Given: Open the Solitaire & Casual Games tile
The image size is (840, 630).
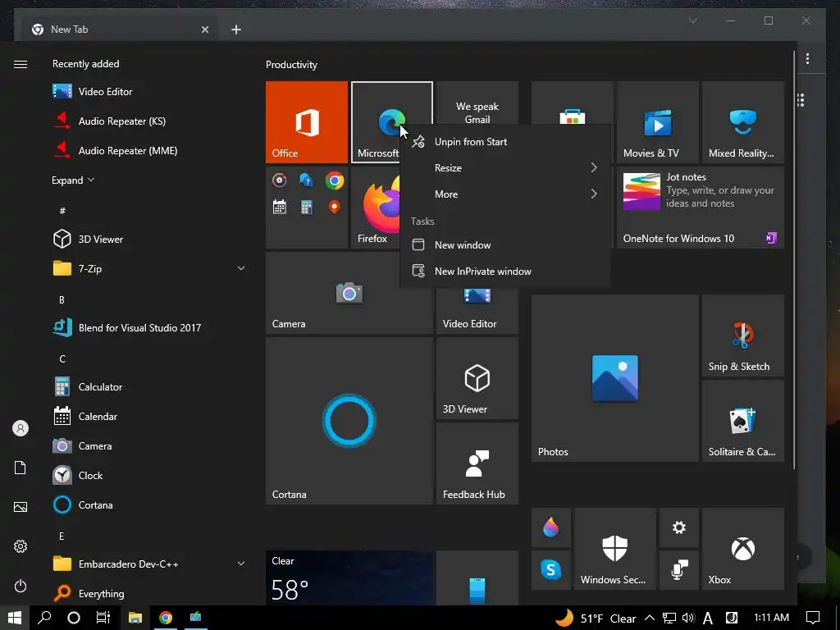Looking at the screenshot, I should [743, 421].
